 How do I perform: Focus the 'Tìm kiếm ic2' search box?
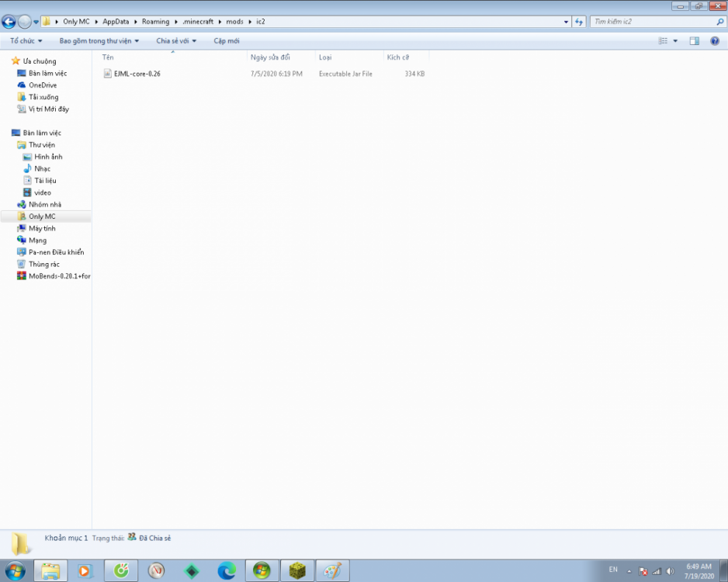(x=653, y=22)
